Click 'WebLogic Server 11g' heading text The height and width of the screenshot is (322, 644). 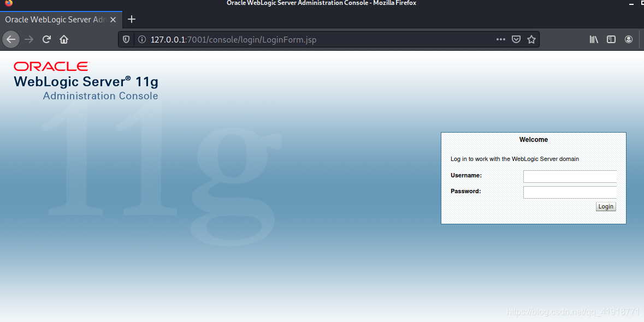pyautogui.click(x=86, y=82)
